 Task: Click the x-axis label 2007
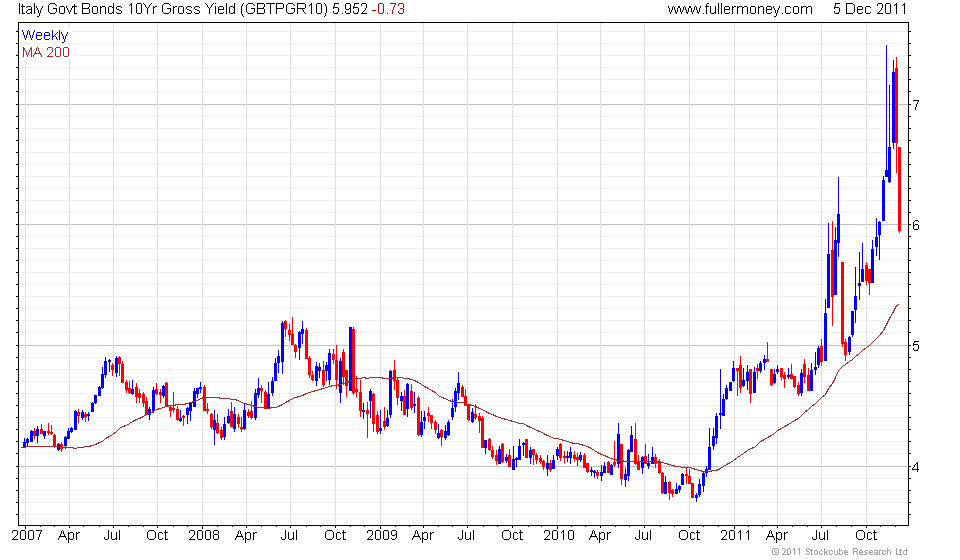point(27,536)
